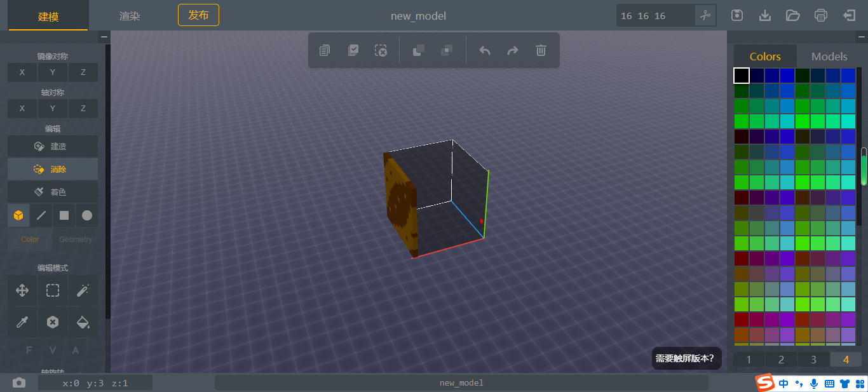Image resolution: width=868 pixels, height=392 pixels.
Task: Click the new_model name field at bottom
Action: coord(461,382)
